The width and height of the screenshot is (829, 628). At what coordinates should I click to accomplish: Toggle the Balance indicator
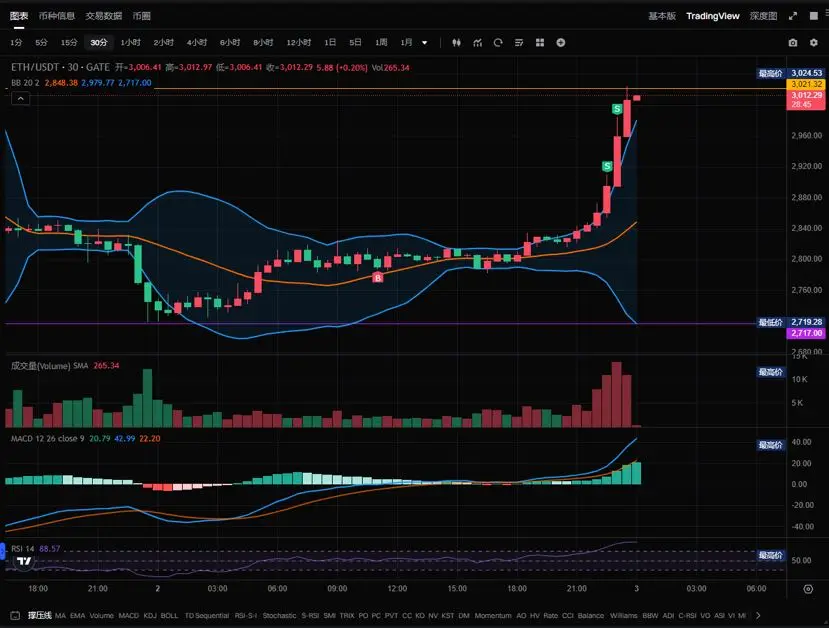click(591, 615)
